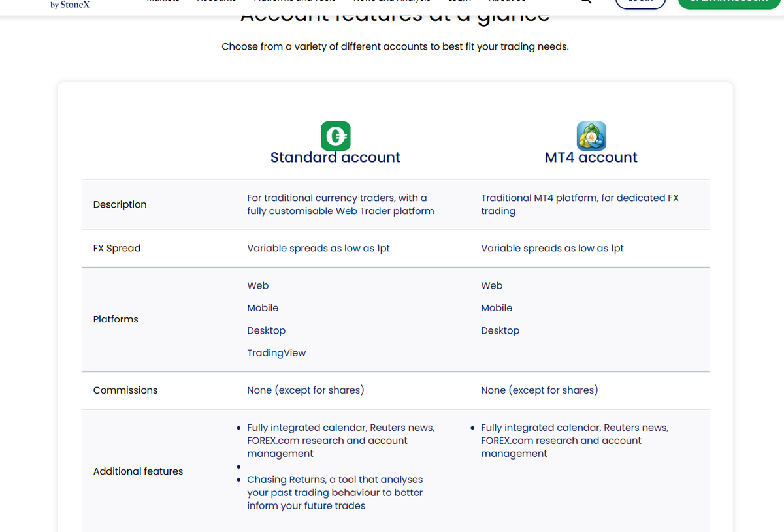Click "Variable spreads as low as 1pt" under MT4 account
Screen dimensions: 784x532
552,248
